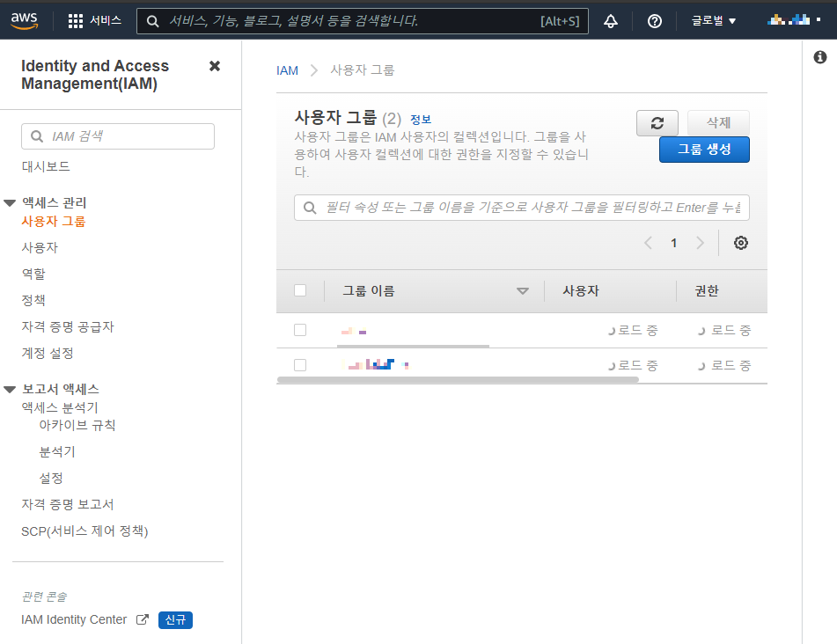Open 대시보드 in sidebar

click(x=46, y=166)
